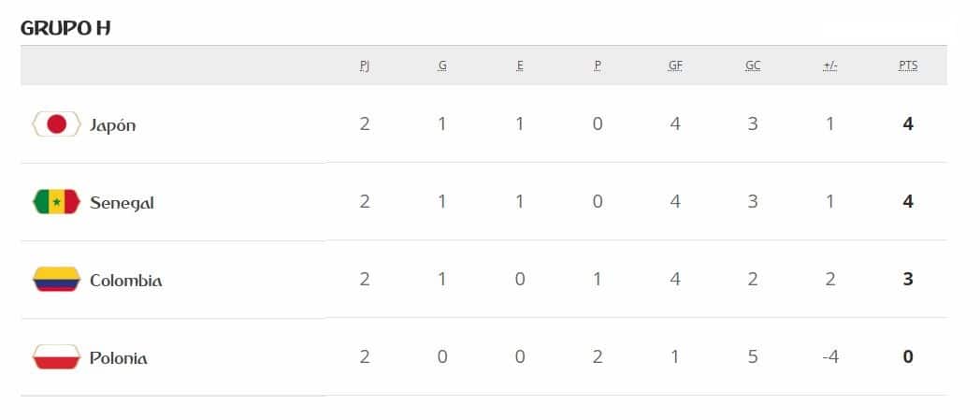Select the Polonia team name

coord(118,358)
